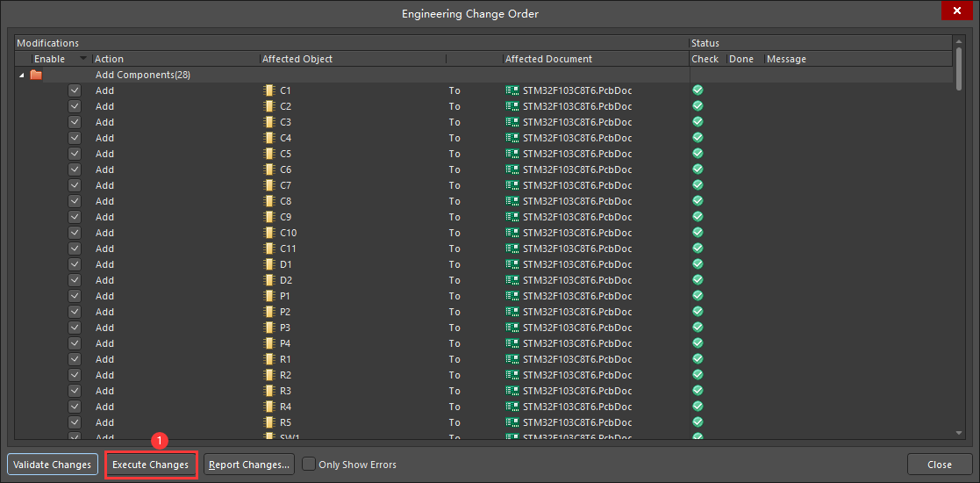980x483 pixels.
Task: Disable the Add P1 modification checkbox
Action: (75, 295)
